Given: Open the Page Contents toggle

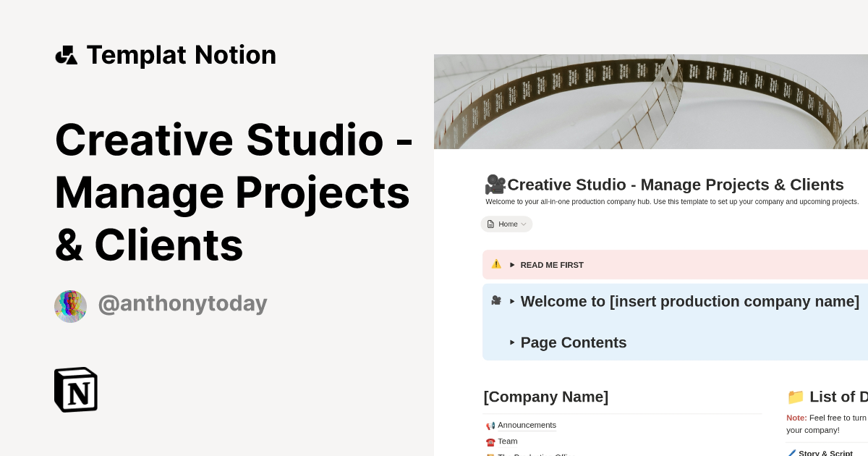Looking at the screenshot, I should click(x=512, y=343).
